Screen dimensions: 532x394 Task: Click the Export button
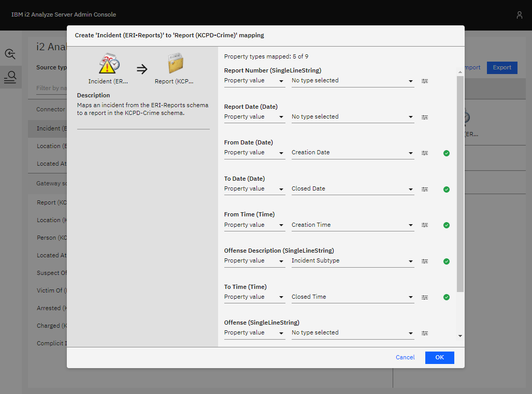click(x=501, y=67)
